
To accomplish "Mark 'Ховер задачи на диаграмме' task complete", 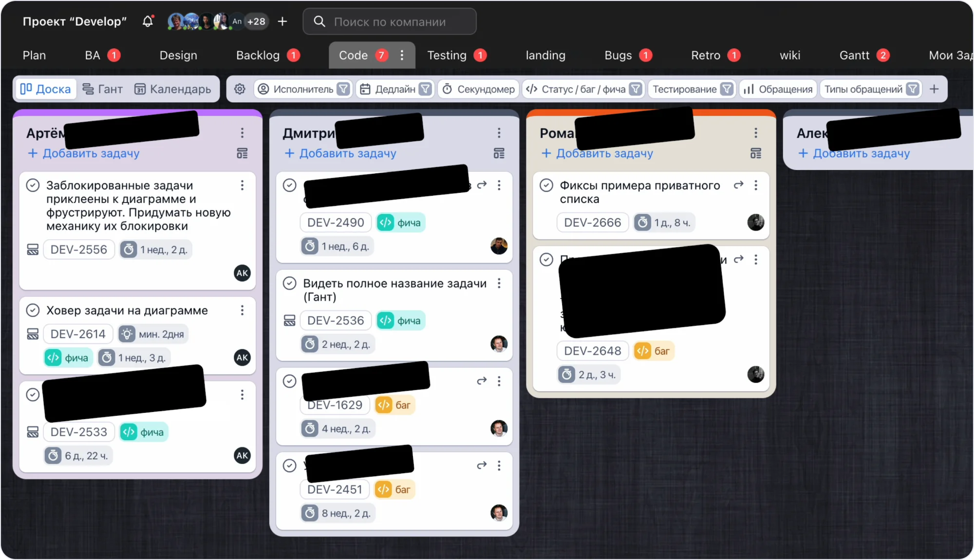I will tap(33, 310).
